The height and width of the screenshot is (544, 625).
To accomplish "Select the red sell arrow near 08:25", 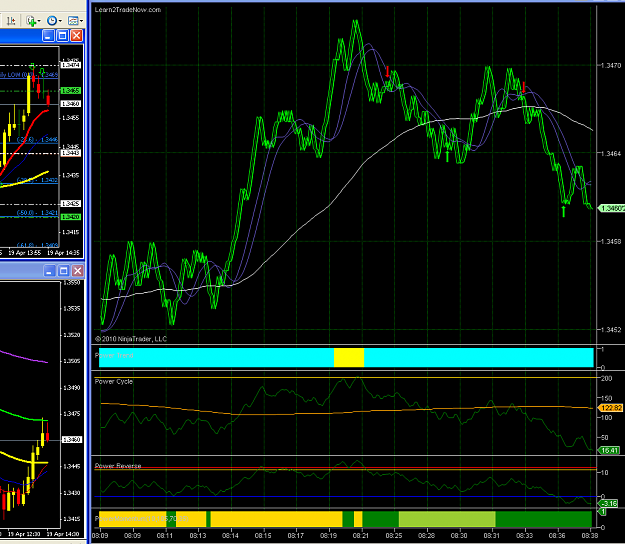I will 387,72.
